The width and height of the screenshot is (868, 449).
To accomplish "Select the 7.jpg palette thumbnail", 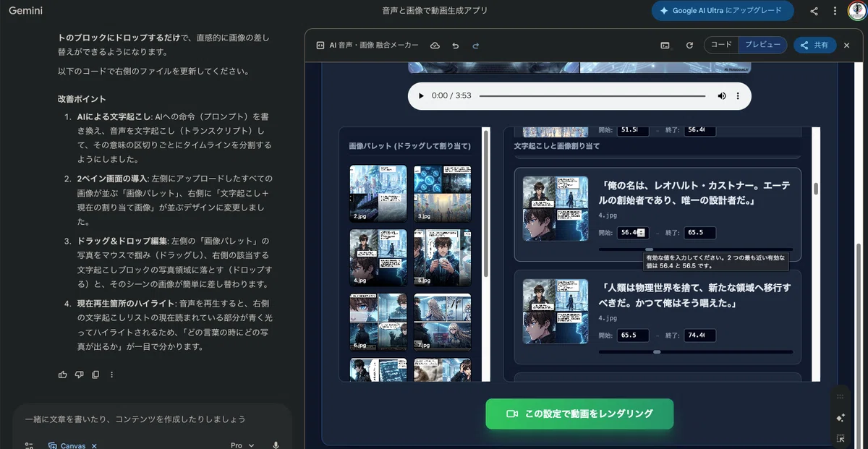I will pyautogui.click(x=442, y=322).
